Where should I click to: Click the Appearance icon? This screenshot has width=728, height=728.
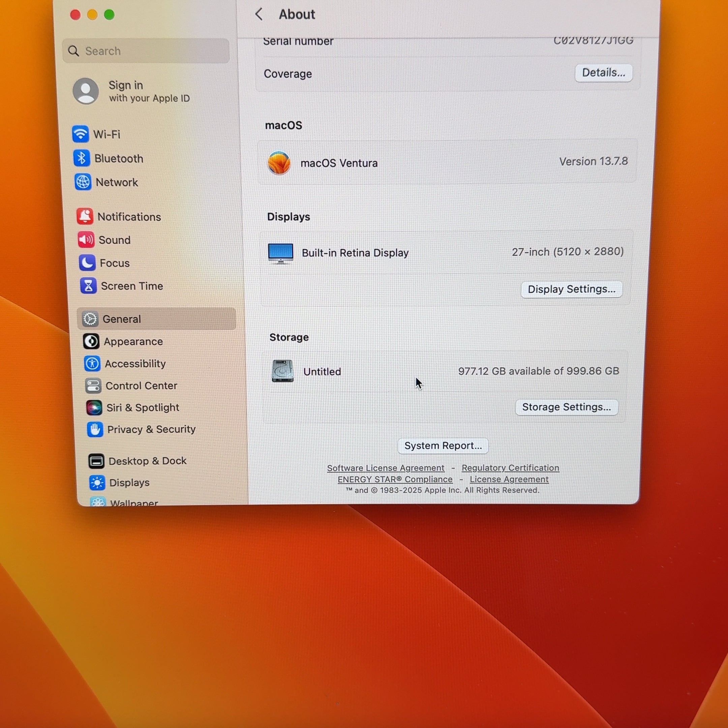pyautogui.click(x=91, y=341)
